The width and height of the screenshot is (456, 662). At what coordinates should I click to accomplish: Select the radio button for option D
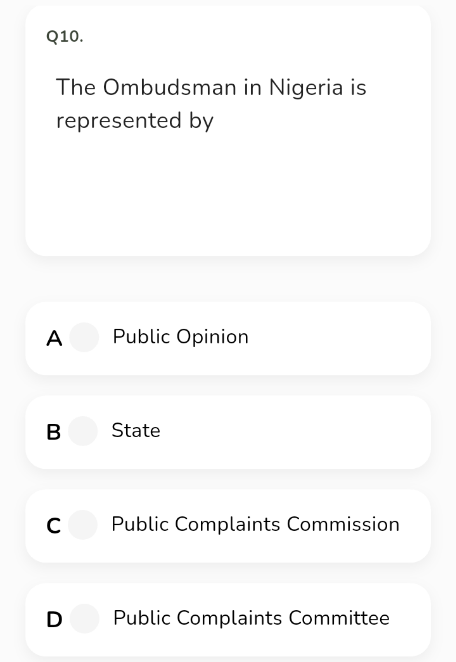click(x=84, y=619)
